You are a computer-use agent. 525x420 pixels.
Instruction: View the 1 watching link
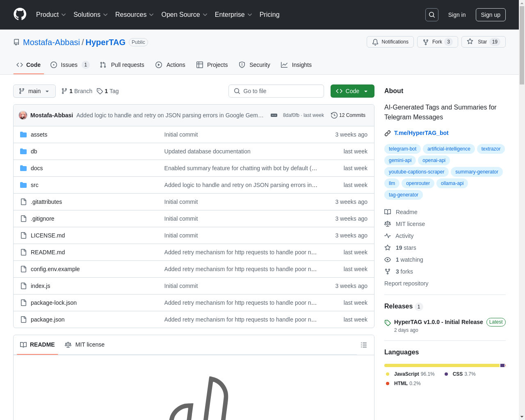click(x=404, y=260)
